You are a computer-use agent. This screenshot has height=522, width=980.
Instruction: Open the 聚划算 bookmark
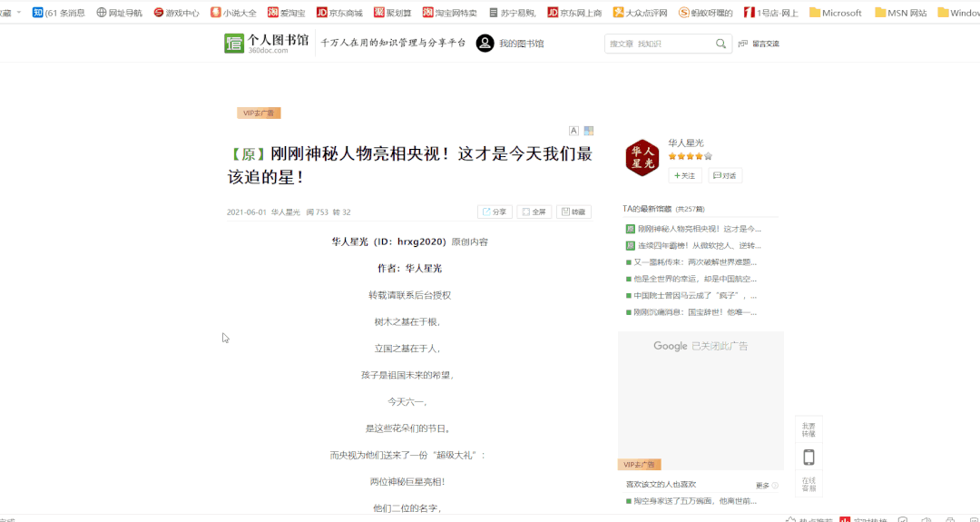(393, 13)
